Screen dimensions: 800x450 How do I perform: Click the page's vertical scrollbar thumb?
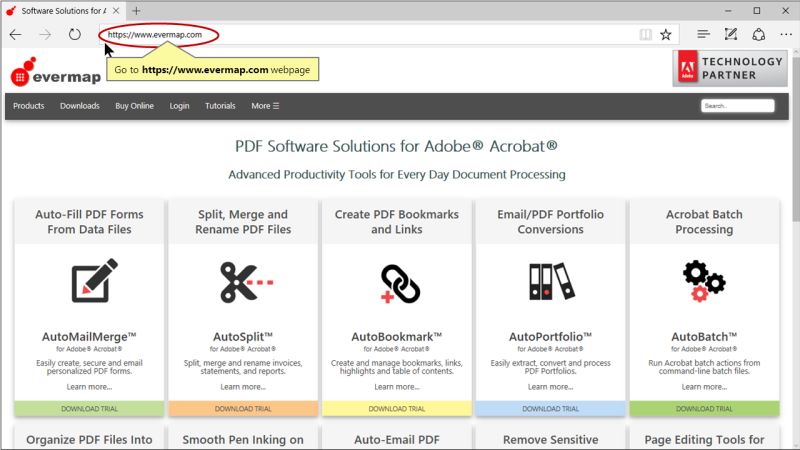[x=795, y=138]
